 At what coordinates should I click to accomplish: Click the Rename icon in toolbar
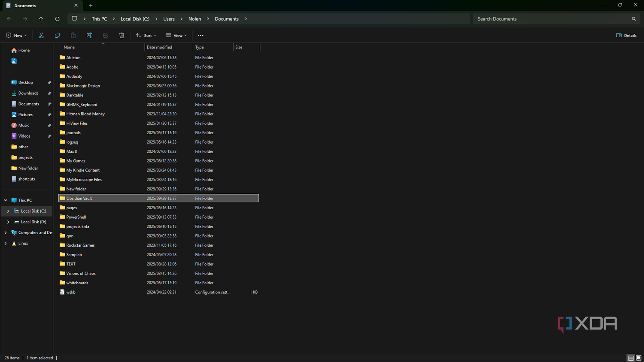(x=89, y=35)
